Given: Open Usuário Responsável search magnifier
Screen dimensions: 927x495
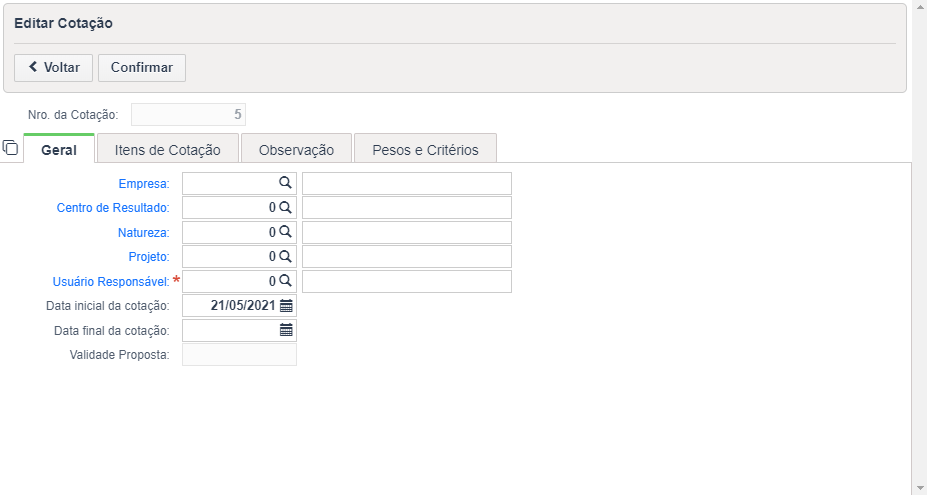Looking at the screenshot, I should coord(286,280).
